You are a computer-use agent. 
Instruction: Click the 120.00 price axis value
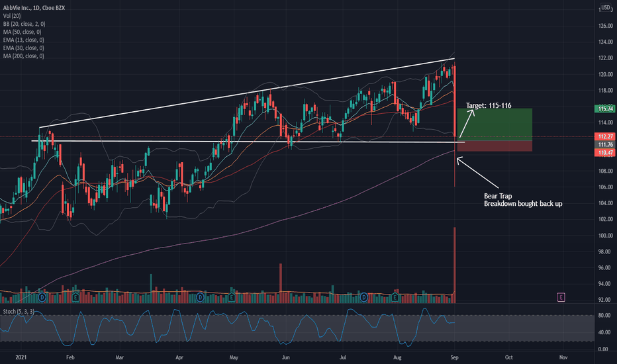pyautogui.click(x=605, y=74)
